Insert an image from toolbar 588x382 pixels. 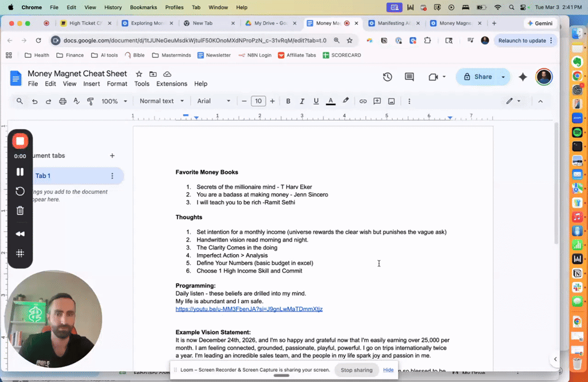(391, 101)
